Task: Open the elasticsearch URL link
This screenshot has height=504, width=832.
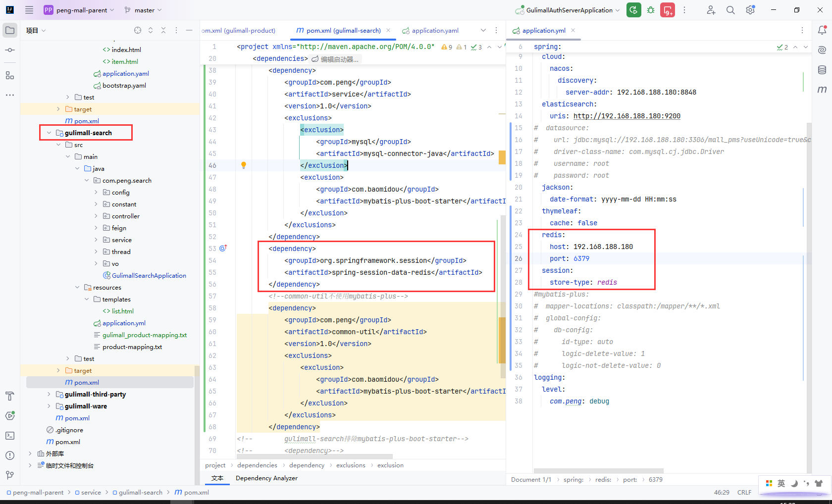Action: [627, 116]
